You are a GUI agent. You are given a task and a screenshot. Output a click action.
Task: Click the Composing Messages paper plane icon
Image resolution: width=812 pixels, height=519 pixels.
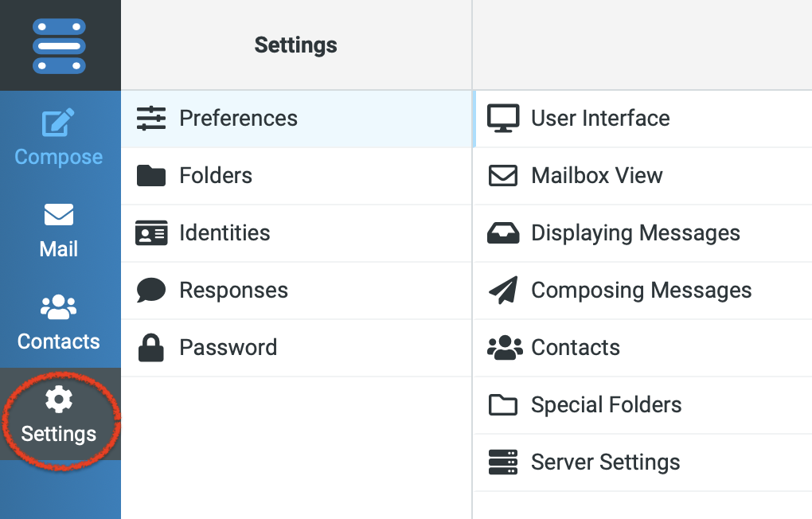[x=503, y=290]
